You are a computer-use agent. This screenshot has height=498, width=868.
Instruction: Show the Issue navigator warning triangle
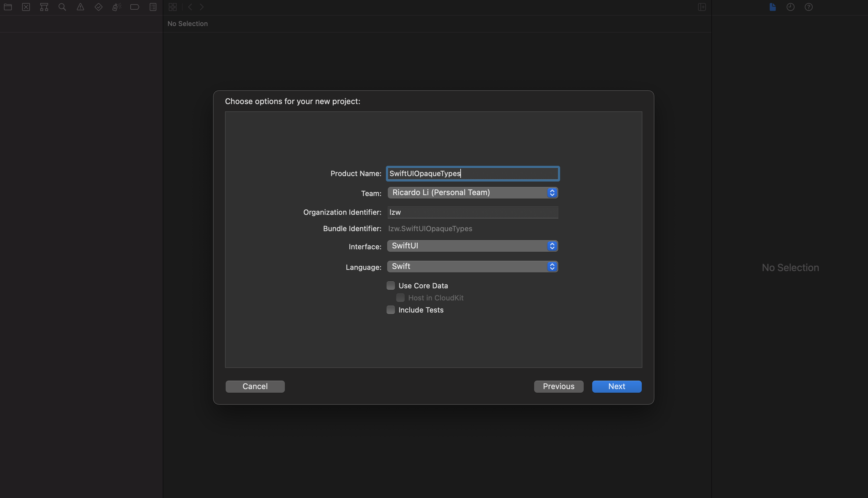[80, 7]
